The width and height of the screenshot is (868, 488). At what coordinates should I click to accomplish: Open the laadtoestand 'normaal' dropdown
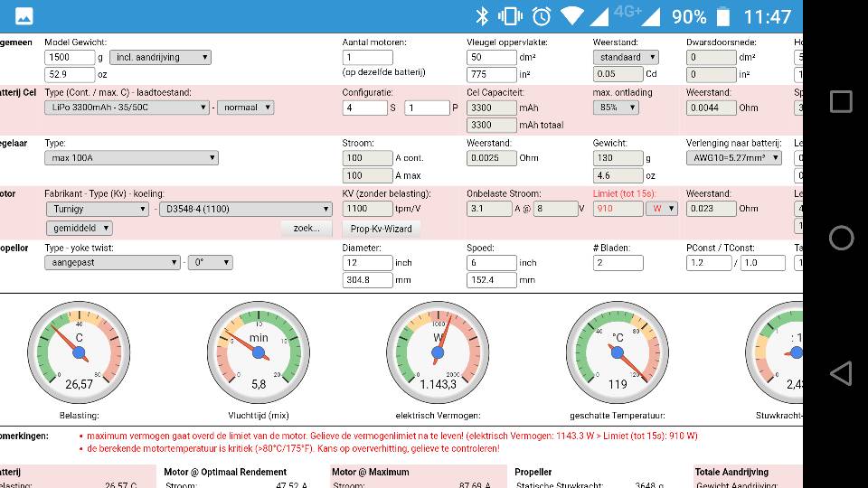tap(246, 108)
